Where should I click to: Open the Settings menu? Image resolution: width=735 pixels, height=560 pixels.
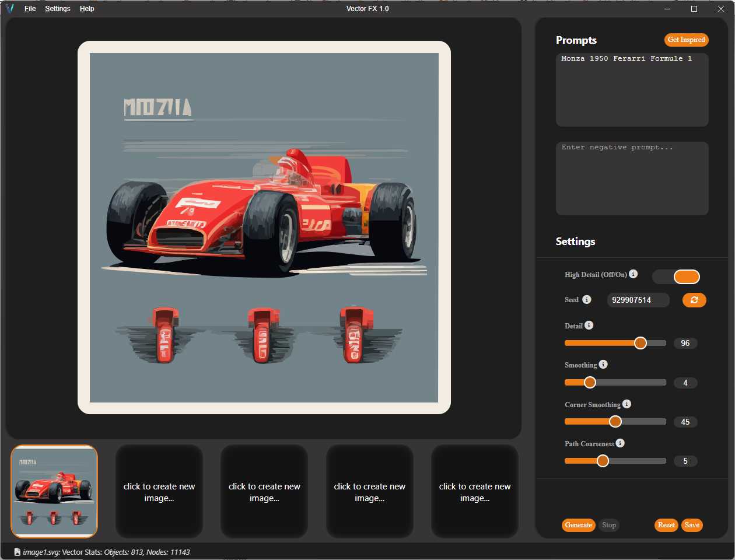pyautogui.click(x=58, y=9)
